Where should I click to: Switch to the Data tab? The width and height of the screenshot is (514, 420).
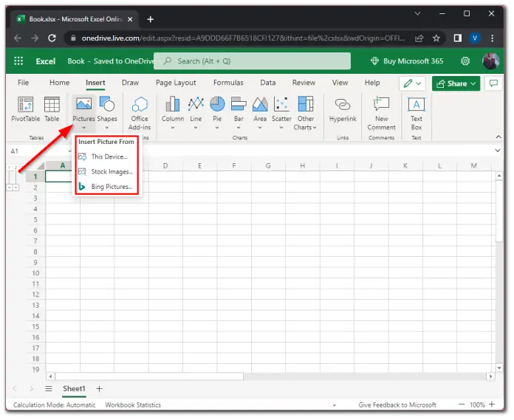click(x=268, y=83)
